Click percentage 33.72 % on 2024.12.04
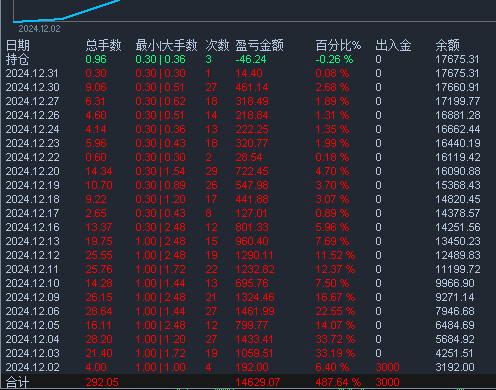496x390 pixels. pyautogui.click(x=335, y=339)
